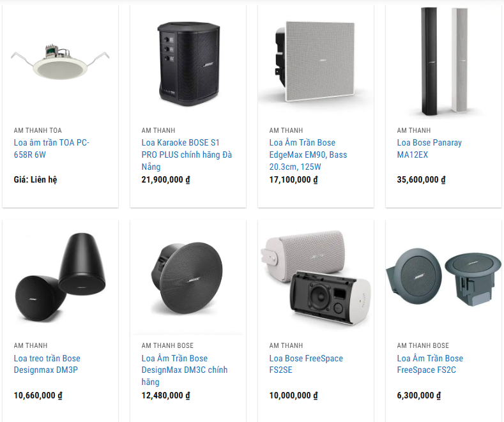Click 'Loa Âm Trần Bose FreeSpace FS2C' link
Image resolution: width=504 pixels, height=422 pixels.
[x=430, y=364]
